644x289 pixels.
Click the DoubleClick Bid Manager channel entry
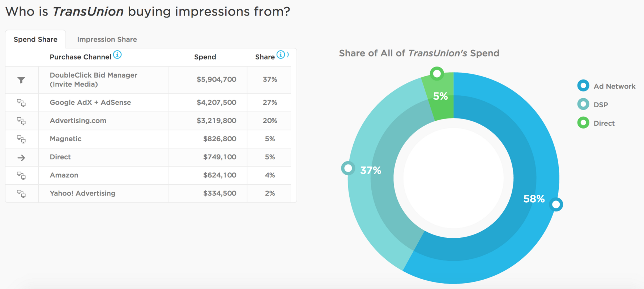pos(93,79)
